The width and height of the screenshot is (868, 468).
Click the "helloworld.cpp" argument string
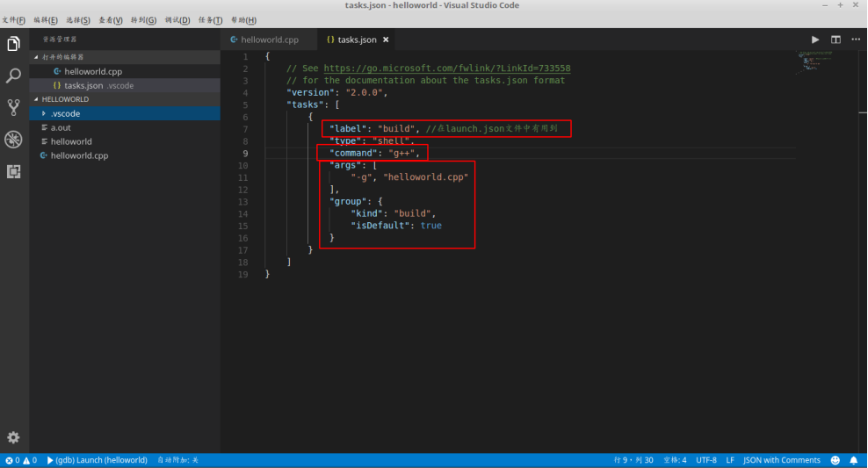coord(426,177)
